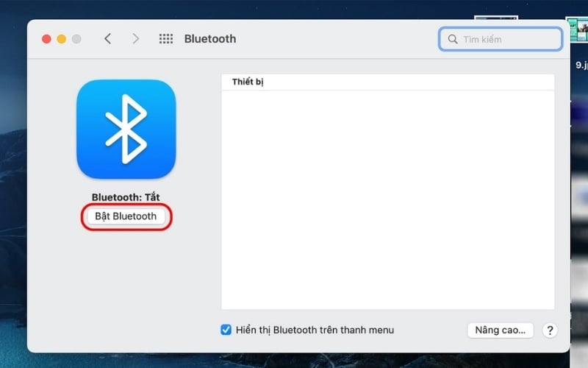Focus the Tìm kiếm search field
This screenshot has width=588, height=368.
(x=501, y=39)
